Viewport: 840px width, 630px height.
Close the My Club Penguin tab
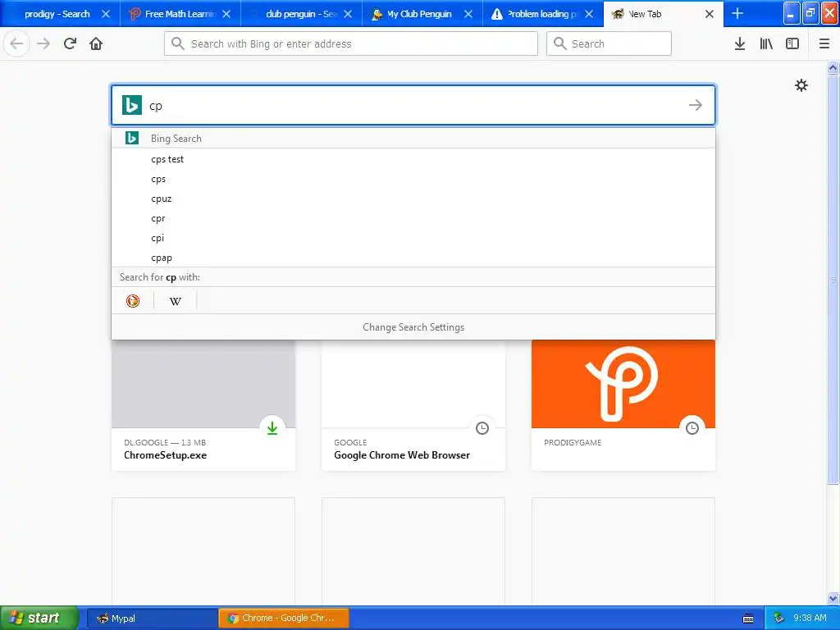click(x=468, y=14)
